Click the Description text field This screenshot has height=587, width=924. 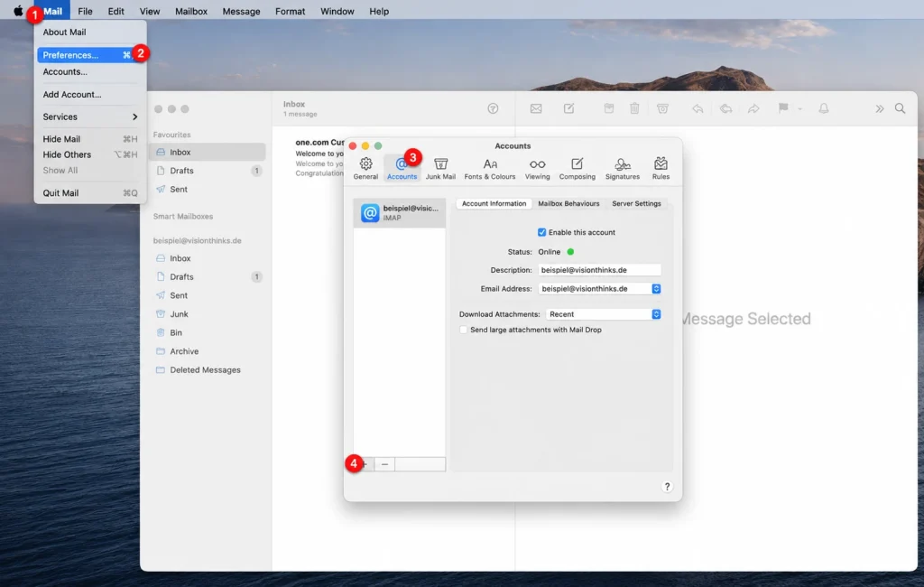click(x=599, y=270)
